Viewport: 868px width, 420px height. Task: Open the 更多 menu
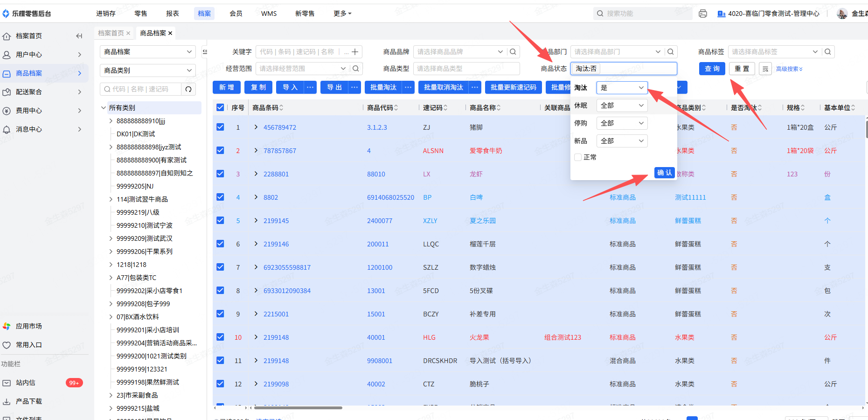pyautogui.click(x=342, y=14)
